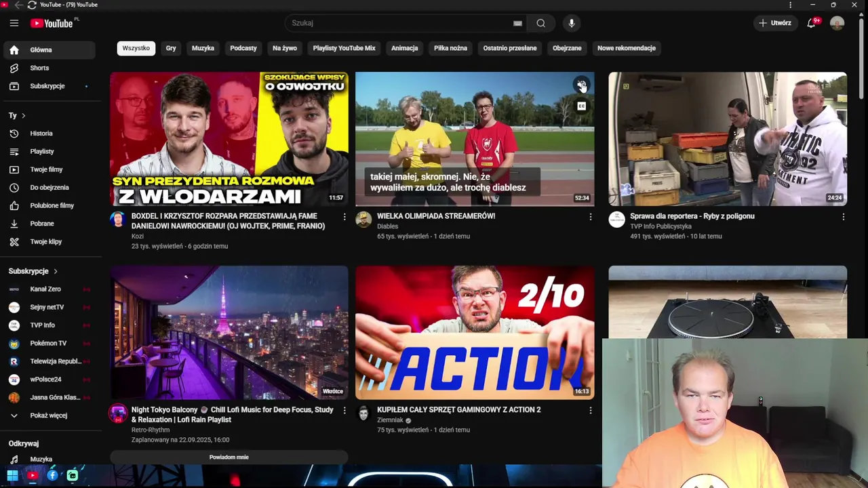This screenshot has height=488, width=868.
Task: Select the Nowe rekomendacje chip
Action: tap(627, 48)
